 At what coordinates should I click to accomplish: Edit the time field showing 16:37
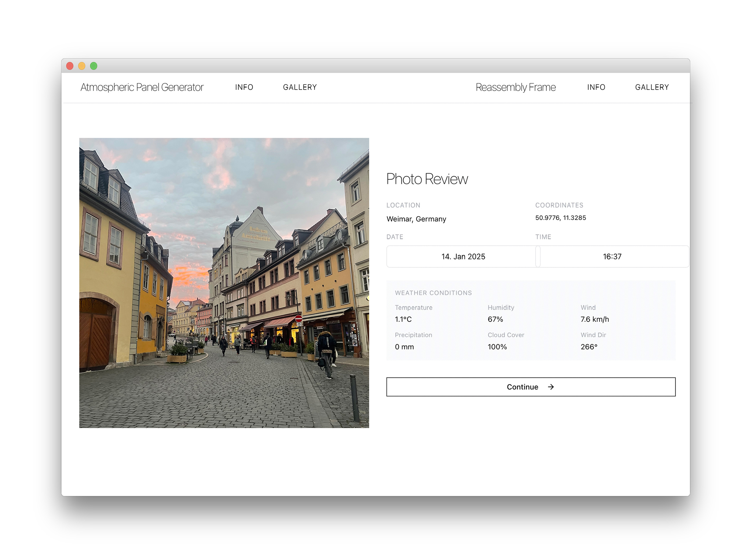click(x=612, y=257)
